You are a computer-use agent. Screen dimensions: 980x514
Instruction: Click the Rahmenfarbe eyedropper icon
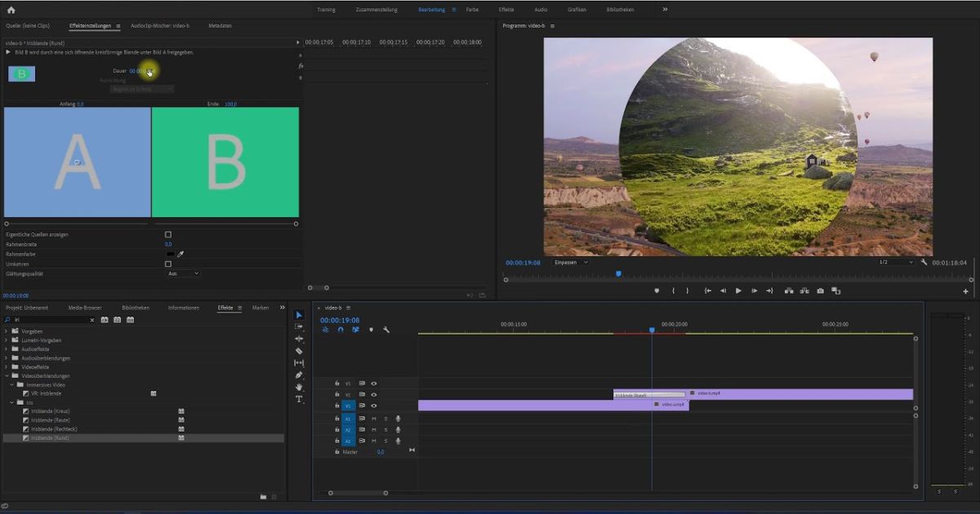(180, 255)
